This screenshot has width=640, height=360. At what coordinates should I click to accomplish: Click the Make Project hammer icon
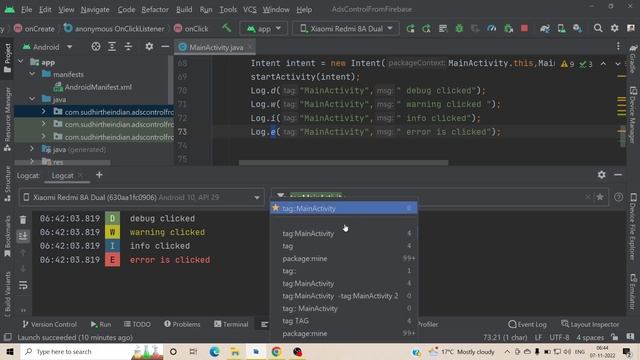[227, 28]
